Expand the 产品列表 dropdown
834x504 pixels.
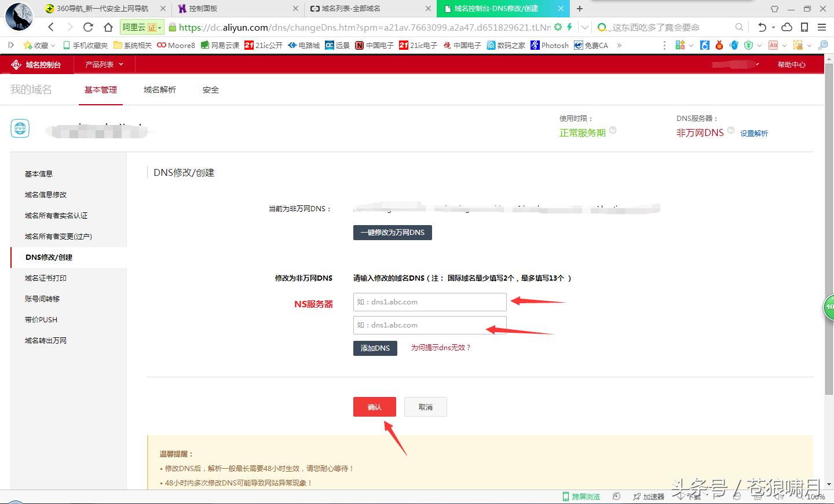pos(103,64)
